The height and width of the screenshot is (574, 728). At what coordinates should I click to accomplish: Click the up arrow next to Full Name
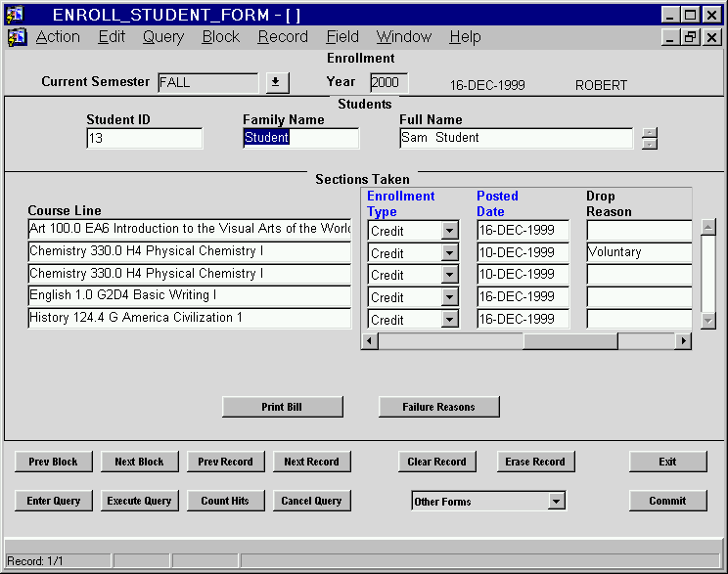650,133
